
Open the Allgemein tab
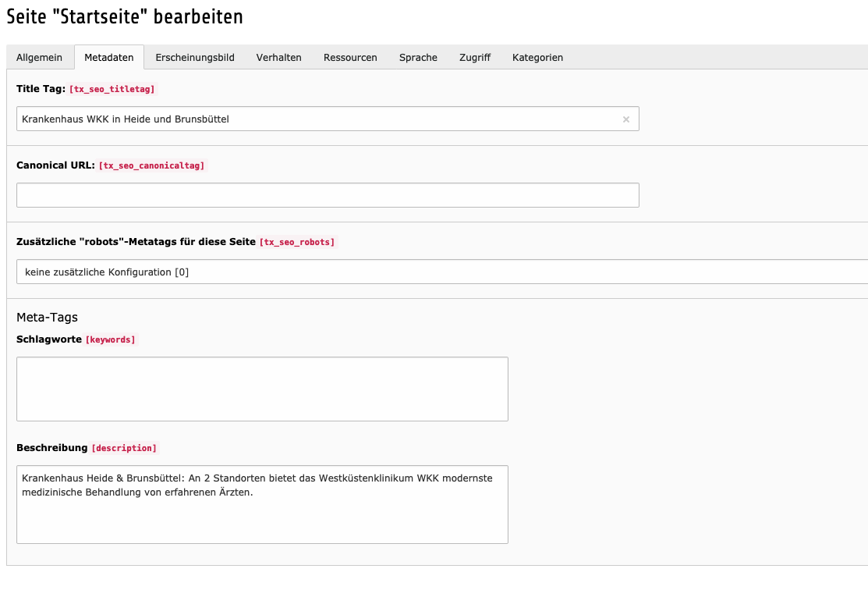click(39, 58)
